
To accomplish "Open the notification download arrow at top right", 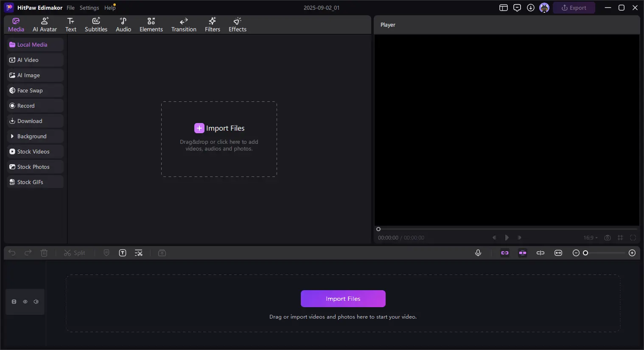I will tap(531, 7).
